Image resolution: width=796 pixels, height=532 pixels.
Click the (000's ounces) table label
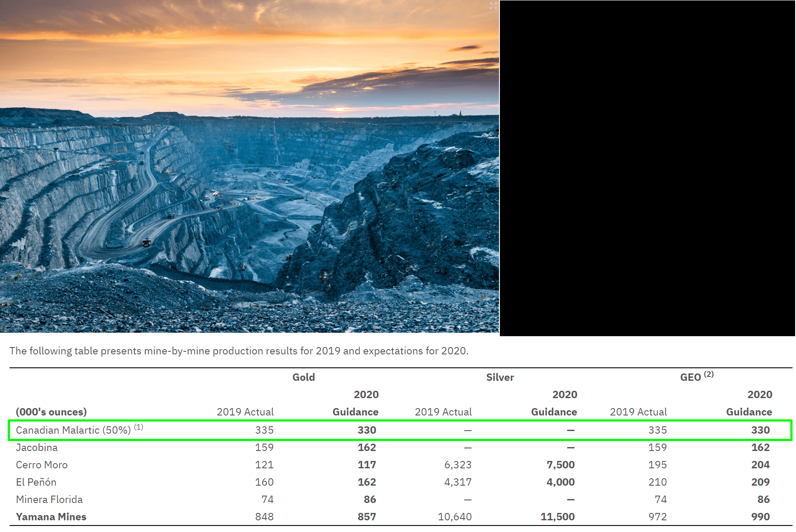click(51, 412)
